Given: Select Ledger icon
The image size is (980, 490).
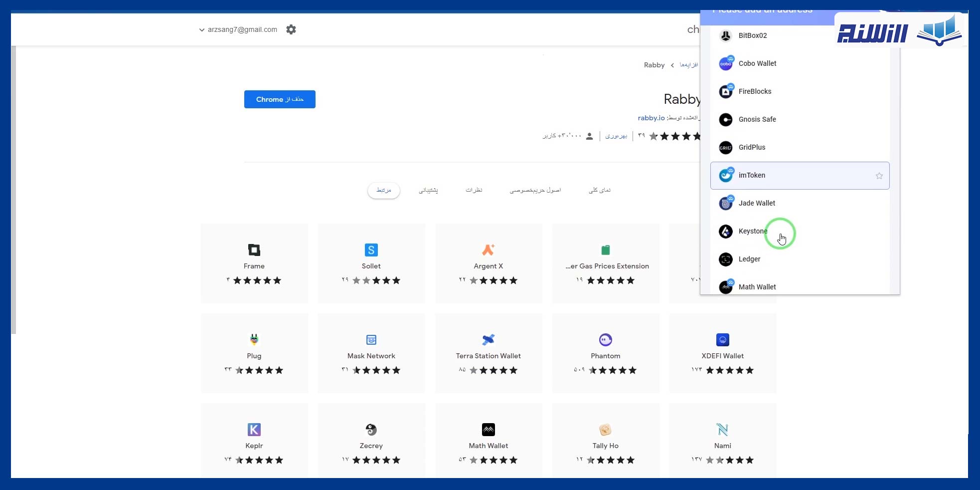Looking at the screenshot, I should 726,259.
